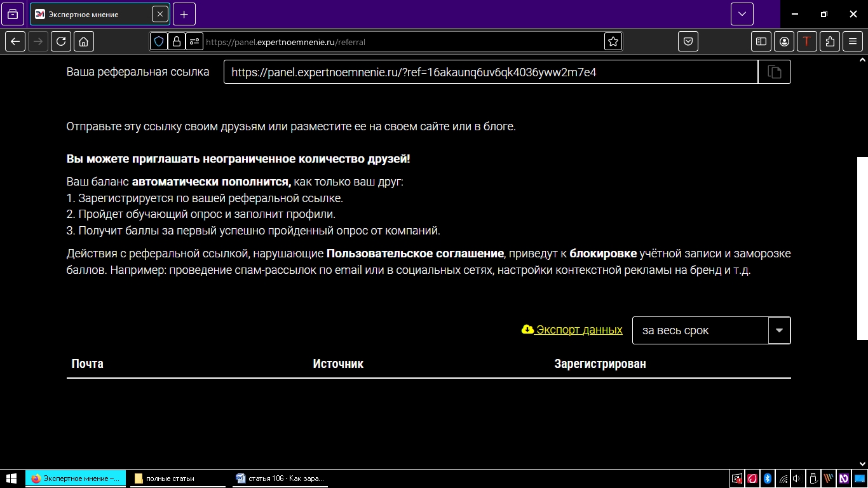Screen dimensions: 868x488
Task: Click the sync error tray icon
Action: tap(736, 478)
